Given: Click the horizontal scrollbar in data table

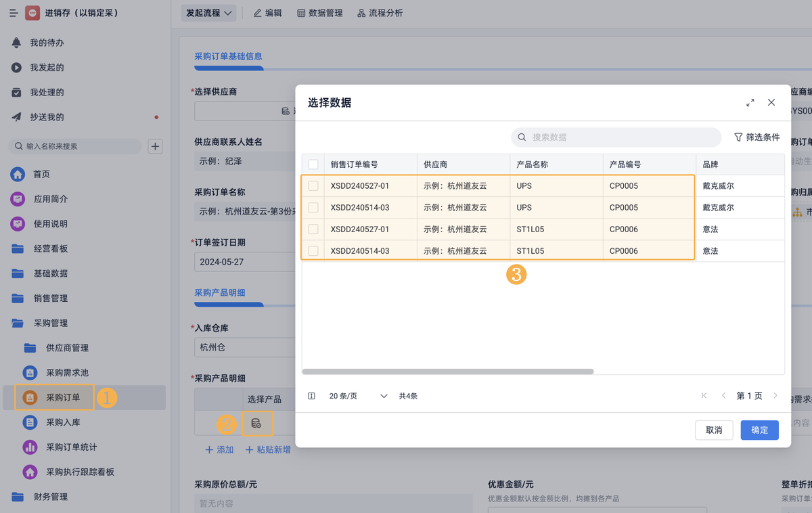Looking at the screenshot, I should coord(447,372).
